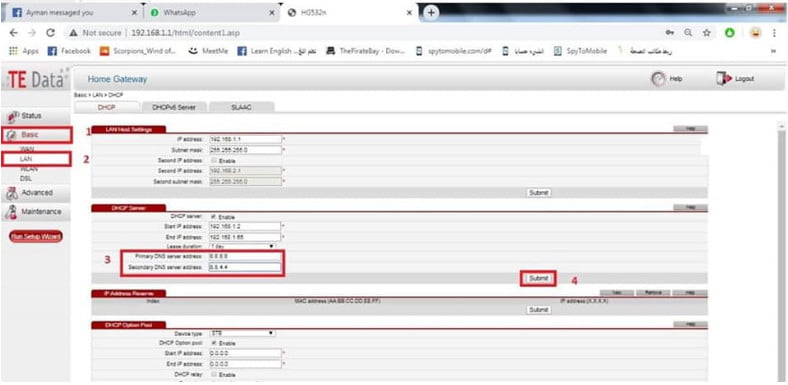The height and width of the screenshot is (385, 788).
Task: Bookmark this page with the star icon
Action: click(707, 33)
